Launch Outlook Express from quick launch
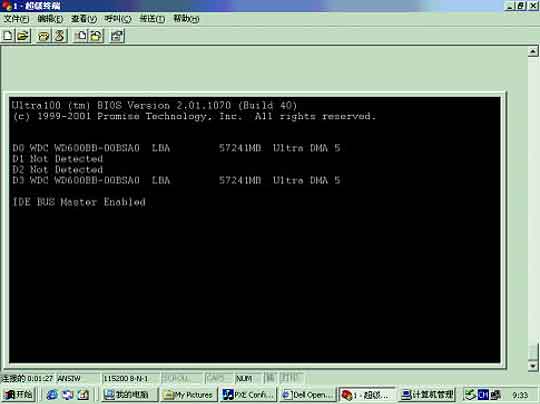Viewport: 540px width, 404px height. pos(68,395)
